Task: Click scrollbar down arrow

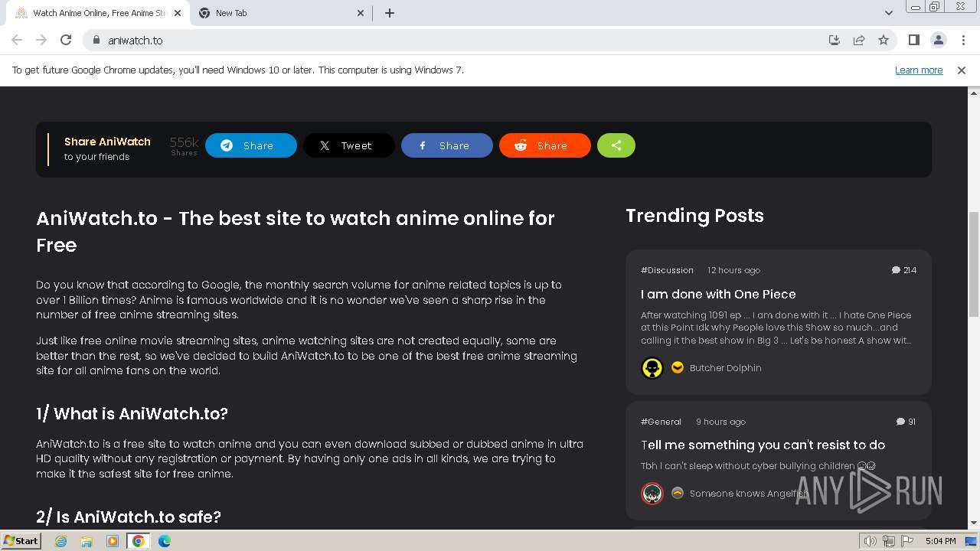Action: pyautogui.click(x=974, y=523)
